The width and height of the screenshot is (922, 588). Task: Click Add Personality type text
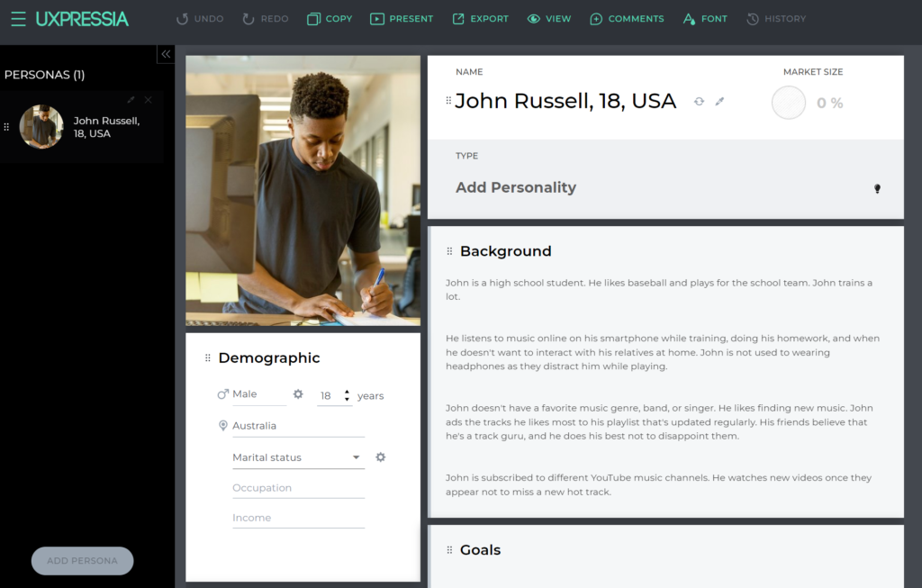[516, 187]
